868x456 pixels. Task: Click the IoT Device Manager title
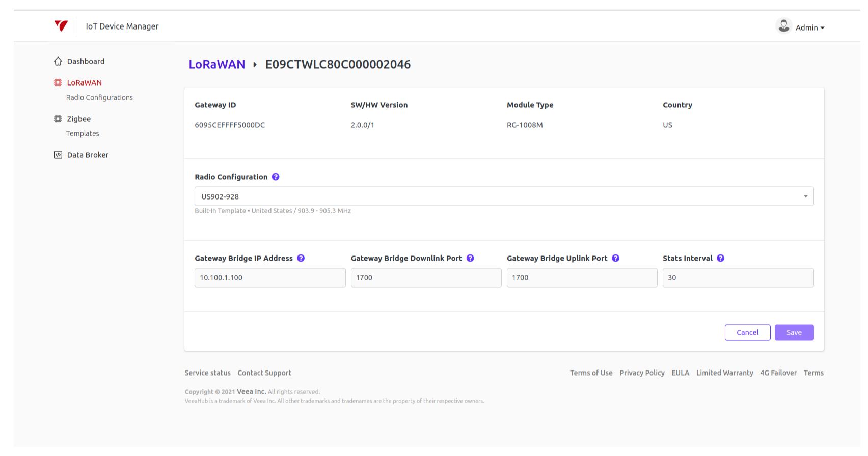[x=122, y=26]
